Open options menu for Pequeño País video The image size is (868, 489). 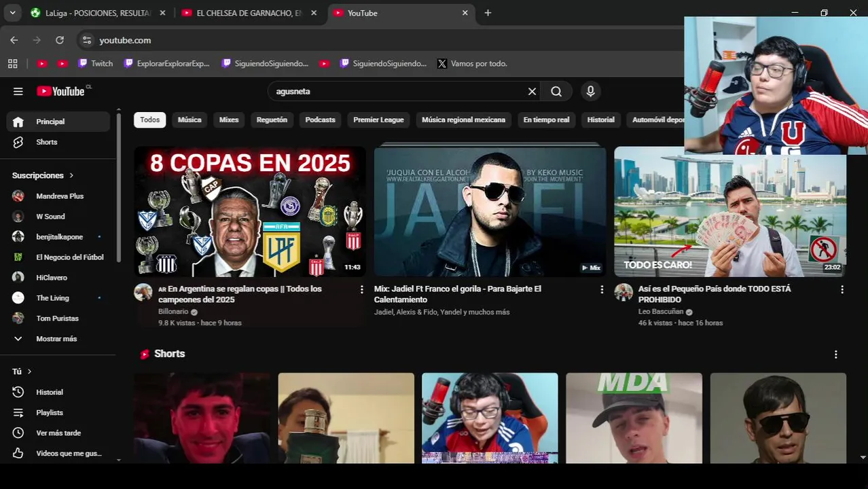(x=842, y=289)
